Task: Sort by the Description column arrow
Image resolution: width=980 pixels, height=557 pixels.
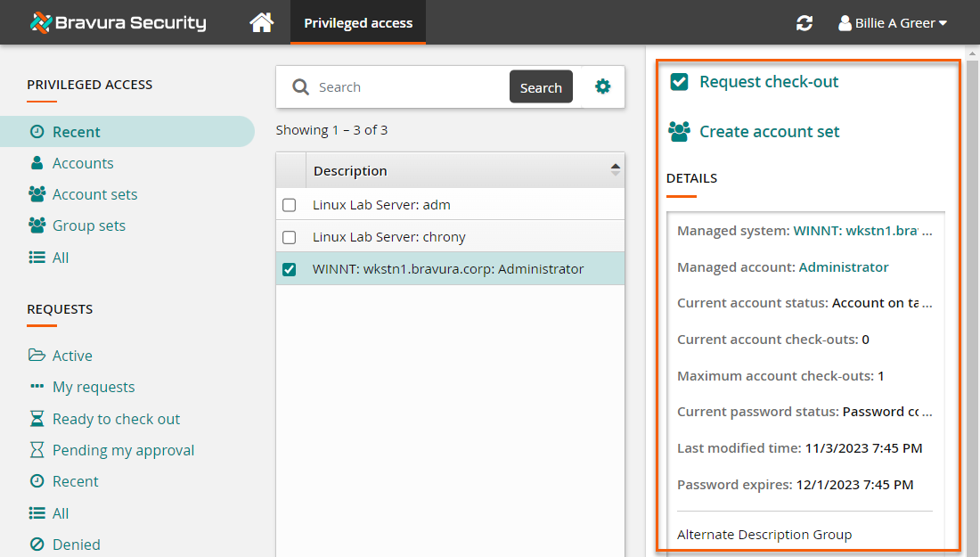Action: point(615,170)
